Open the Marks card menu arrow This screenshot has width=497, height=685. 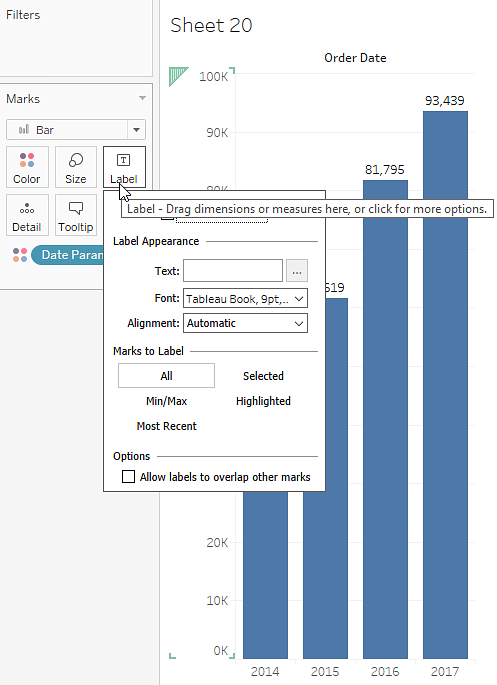(142, 98)
